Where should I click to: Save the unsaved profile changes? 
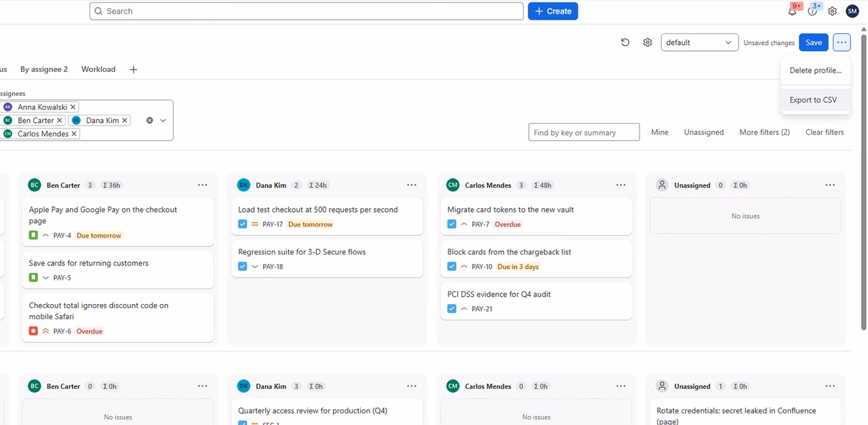click(x=814, y=42)
